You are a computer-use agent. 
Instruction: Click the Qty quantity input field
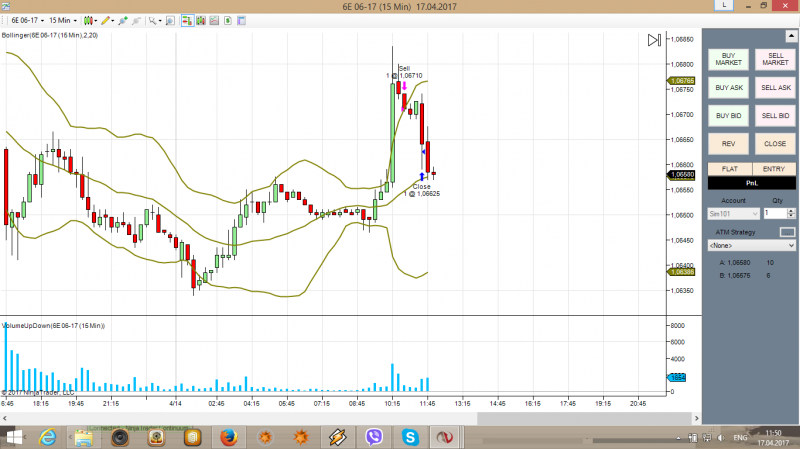pyautogui.click(x=775, y=214)
